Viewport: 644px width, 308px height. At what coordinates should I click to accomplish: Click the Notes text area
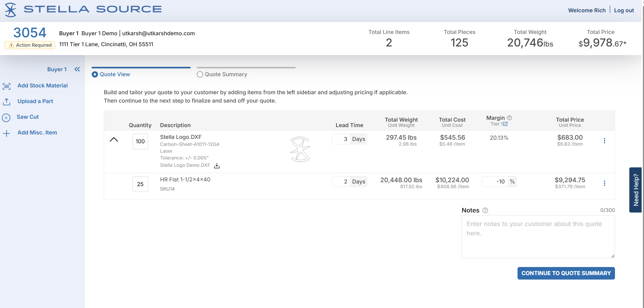[x=538, y=236]
